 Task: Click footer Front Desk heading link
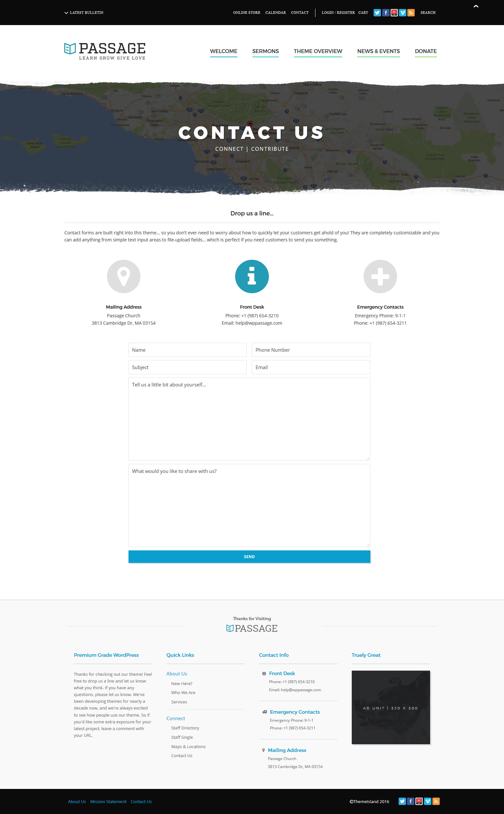tap(282, 674)
